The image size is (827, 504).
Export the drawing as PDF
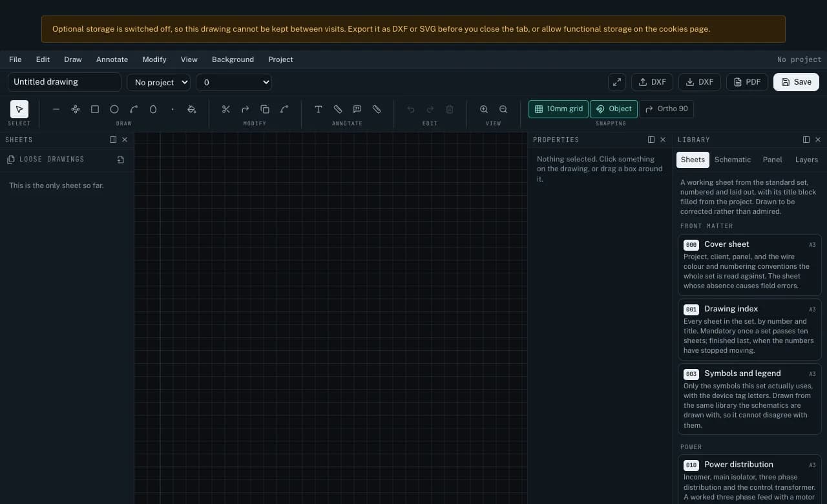748,82
